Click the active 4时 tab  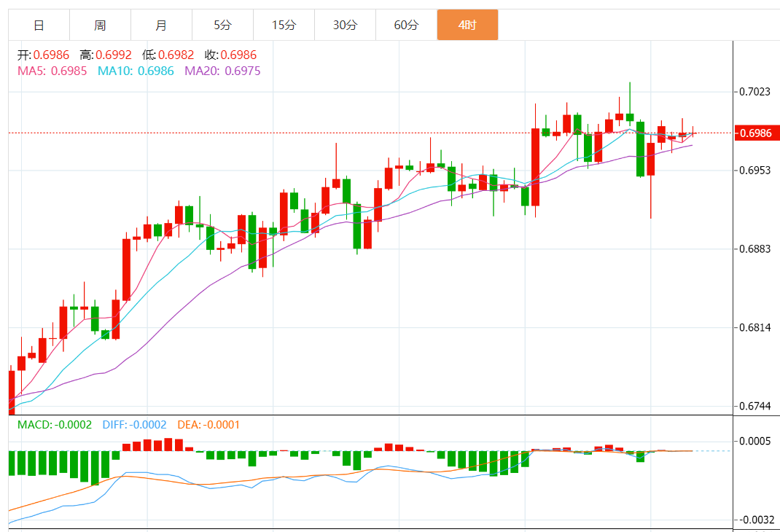(467, 26)
